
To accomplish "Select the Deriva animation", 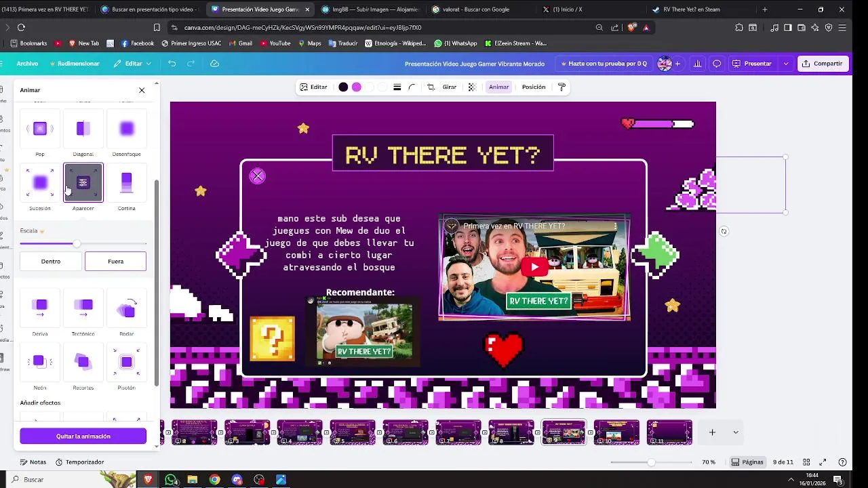I will click(40, 308).
